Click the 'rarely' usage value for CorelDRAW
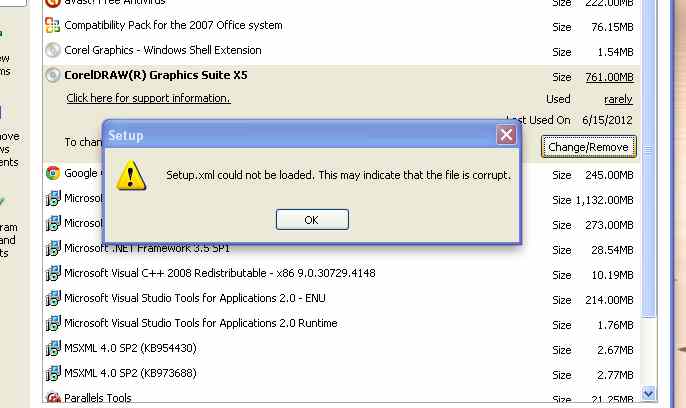The width and height of the screenshot is (686, 408). click(x=618, y=99)
